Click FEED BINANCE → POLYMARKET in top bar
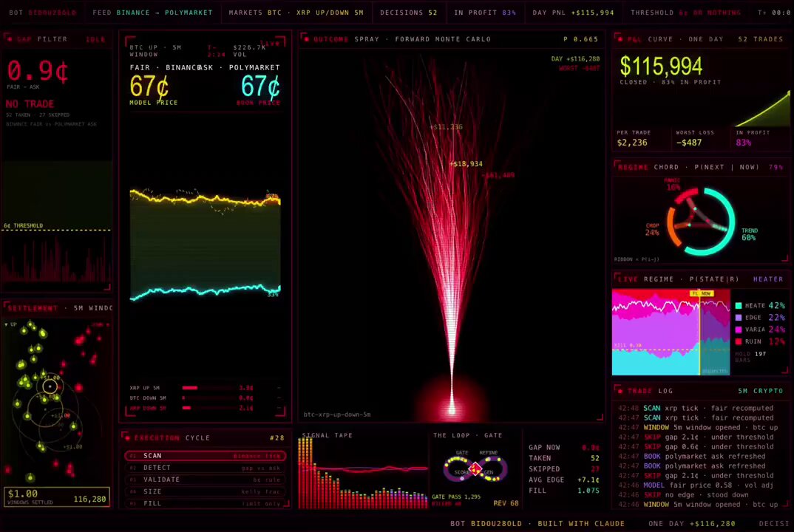The width and height of the screenshot is (794, 532). [x=152, y=13]
